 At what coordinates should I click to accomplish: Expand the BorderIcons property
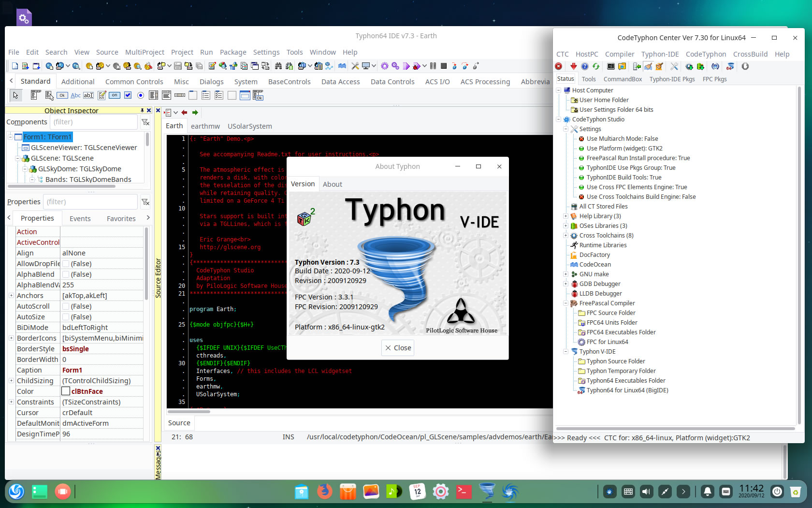coord(11,338)
